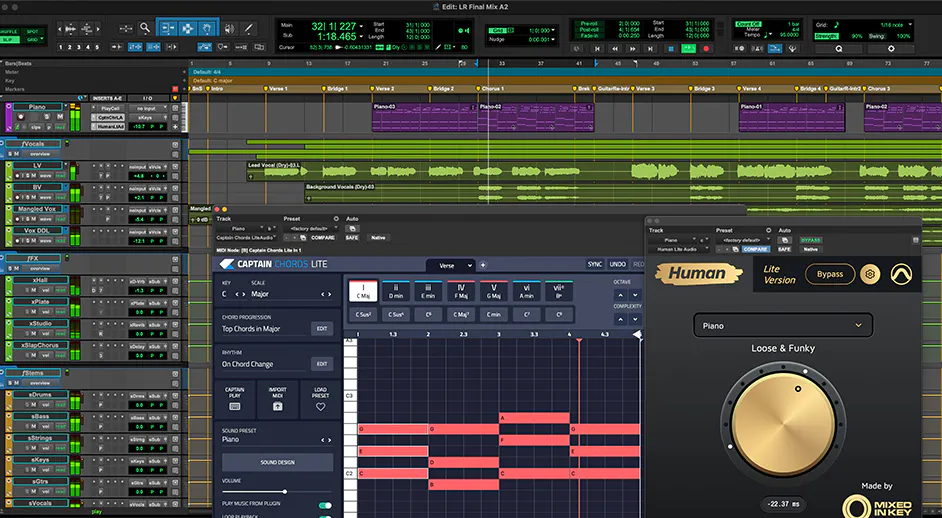Click the Sound Design button
This screenshot has height=518, width=942.
[x=277, y=463]
